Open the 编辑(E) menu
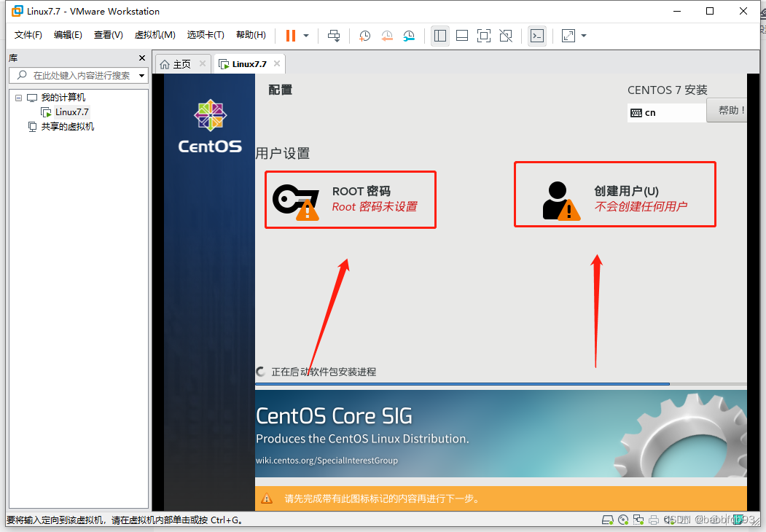Screen dimensions: 766x532 [68, 35]
